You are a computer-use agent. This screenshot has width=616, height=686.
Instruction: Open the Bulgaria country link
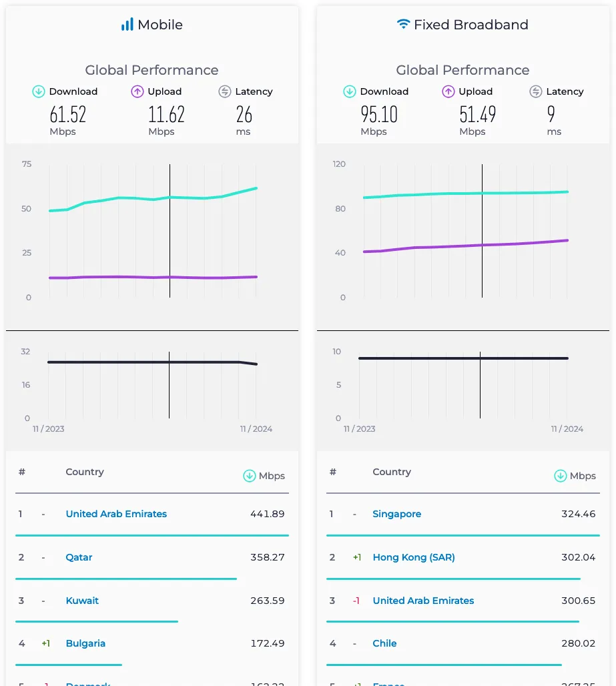coord(85,643)
